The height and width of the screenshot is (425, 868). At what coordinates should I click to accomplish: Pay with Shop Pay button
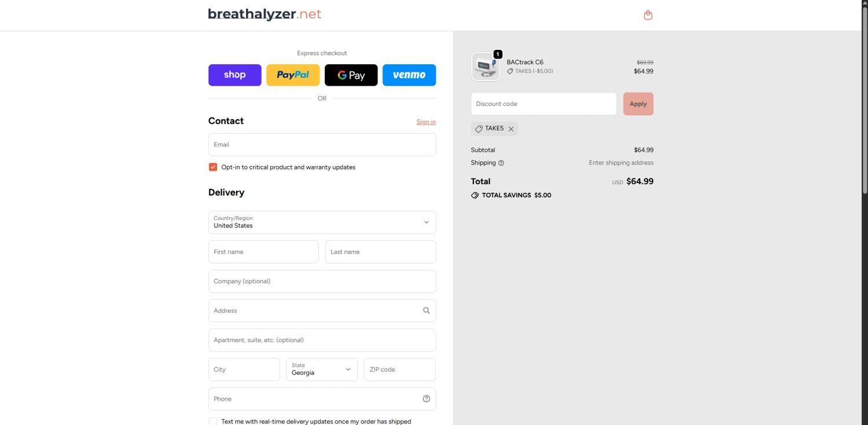pyautogui.click(x=235, y=75)
